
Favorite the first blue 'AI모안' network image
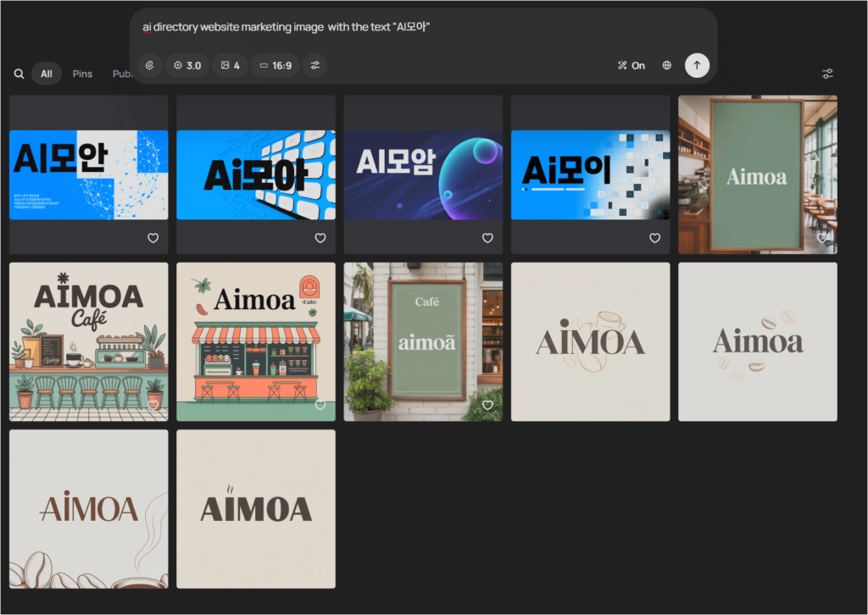coord(153,238)
